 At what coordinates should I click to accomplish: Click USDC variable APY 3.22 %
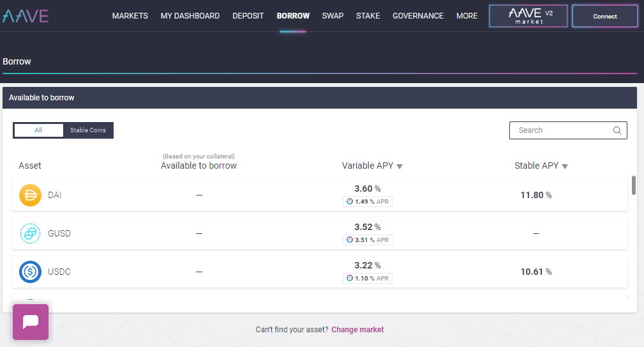pyautogui.click(x=368, y=266)
